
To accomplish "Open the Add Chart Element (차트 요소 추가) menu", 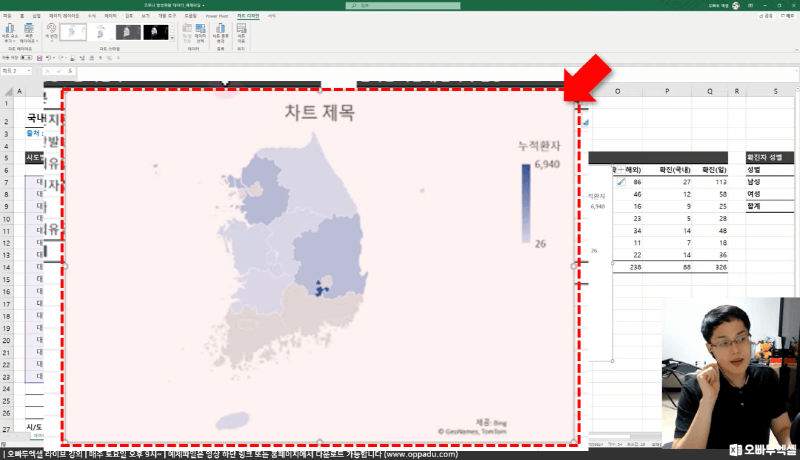I will click(10, 33).
